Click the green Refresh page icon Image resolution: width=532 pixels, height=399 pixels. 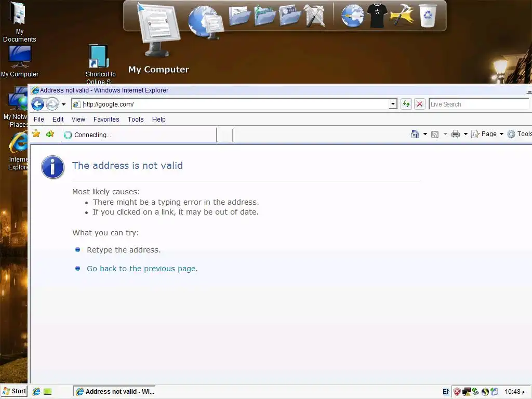(x=406, y=104)
